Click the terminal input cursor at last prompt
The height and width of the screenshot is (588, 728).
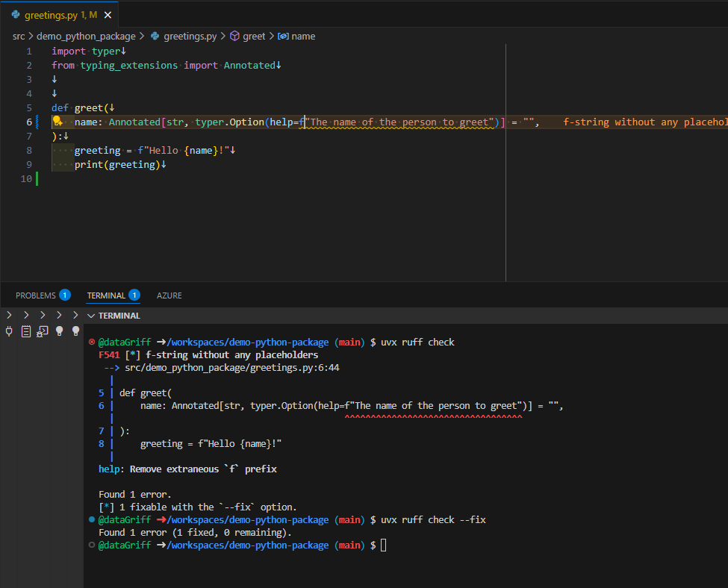[384, 545]
